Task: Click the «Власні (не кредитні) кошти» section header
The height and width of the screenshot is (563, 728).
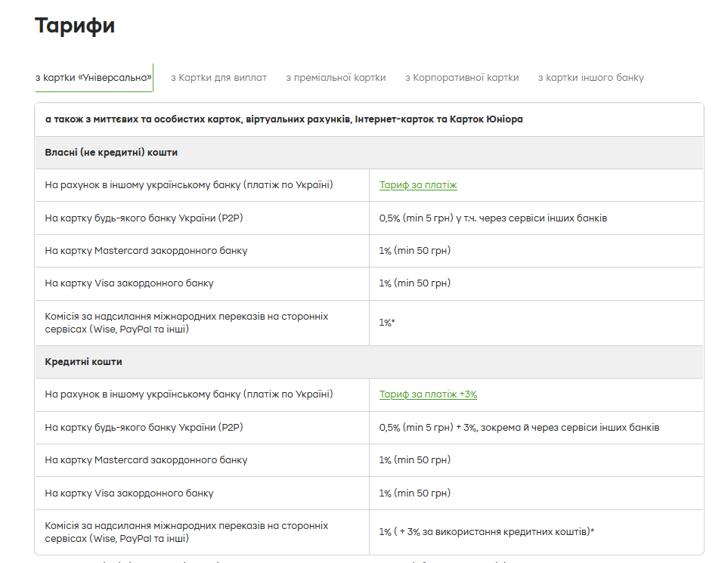Action: 111,153
